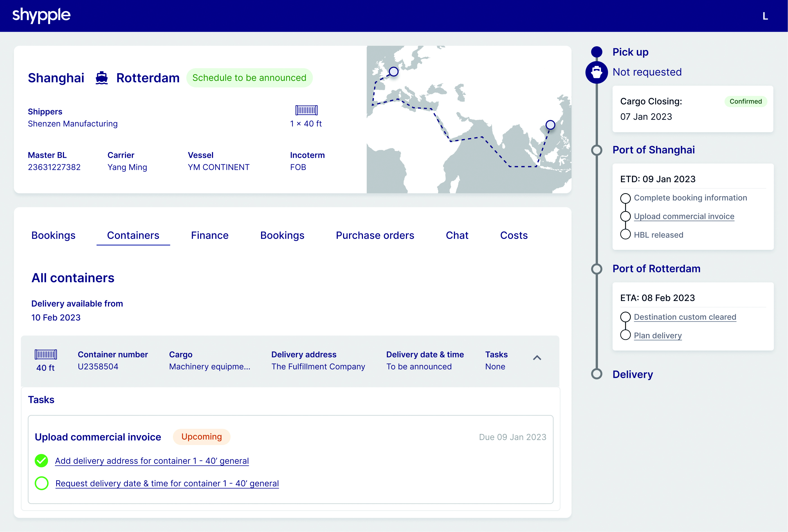The image size is (788, 532).
Task: Open the Upload commercial invoice timeline link
Action: point(684,216)
